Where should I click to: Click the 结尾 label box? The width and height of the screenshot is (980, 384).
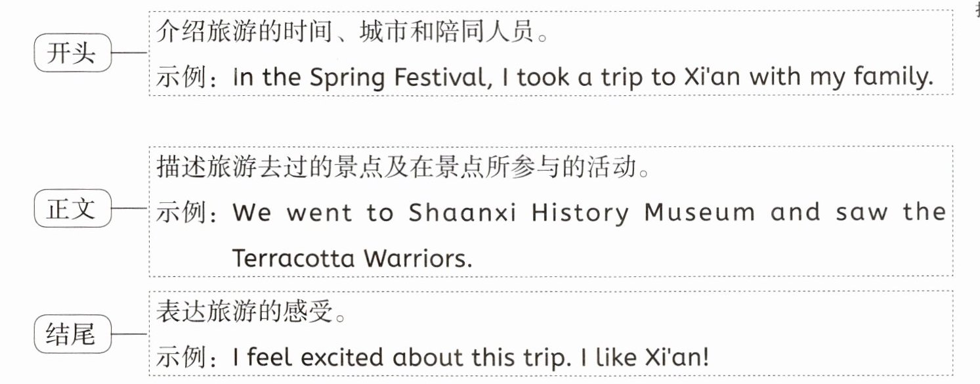click(x=72, y=335)
